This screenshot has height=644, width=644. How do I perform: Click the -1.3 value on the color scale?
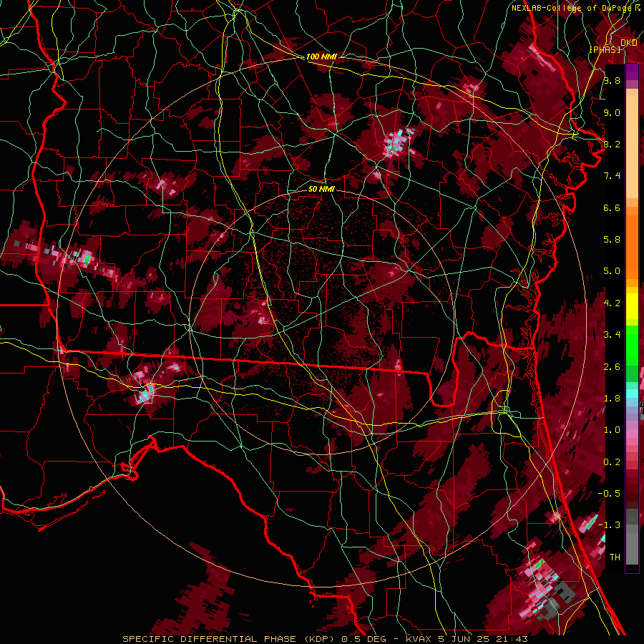[x=609, y=525]
